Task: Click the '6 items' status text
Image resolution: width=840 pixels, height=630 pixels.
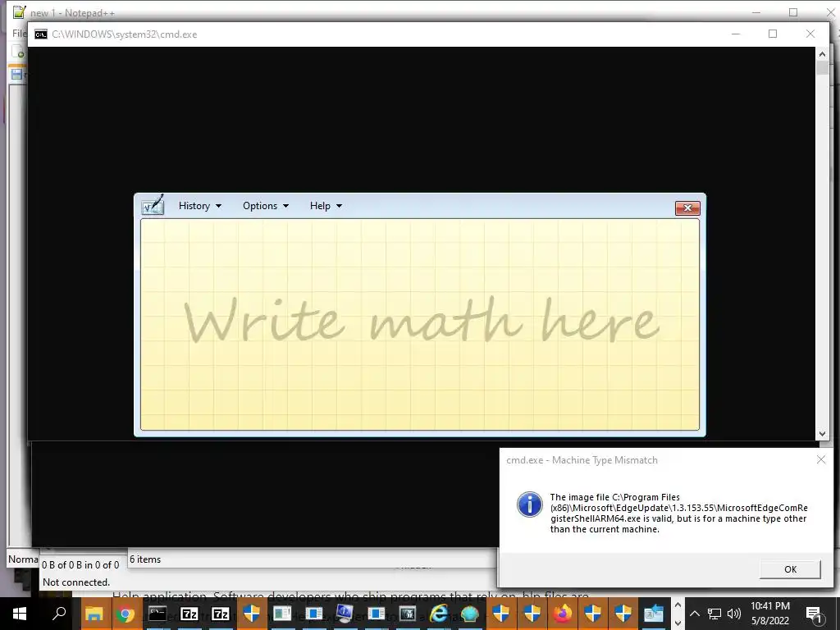Action: (x=145, y=559)
